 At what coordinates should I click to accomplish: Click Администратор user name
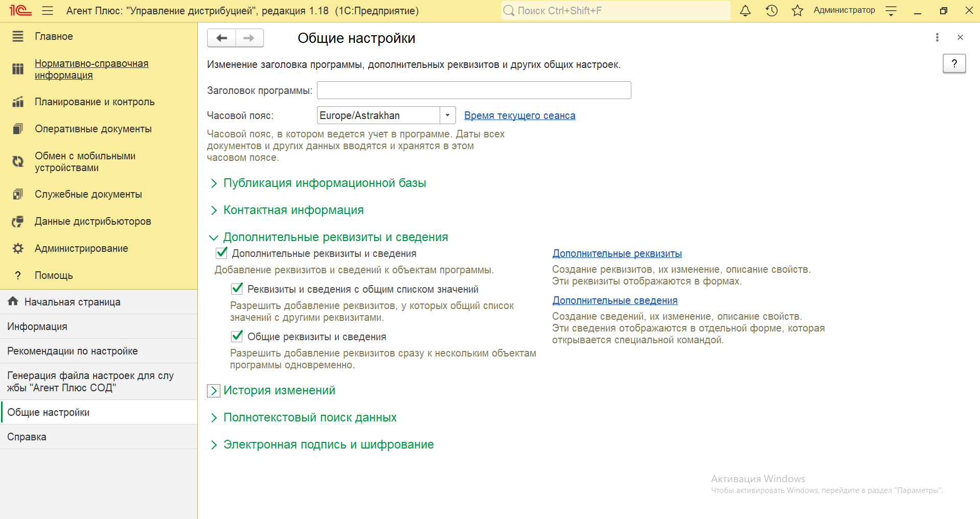[844, 10]
